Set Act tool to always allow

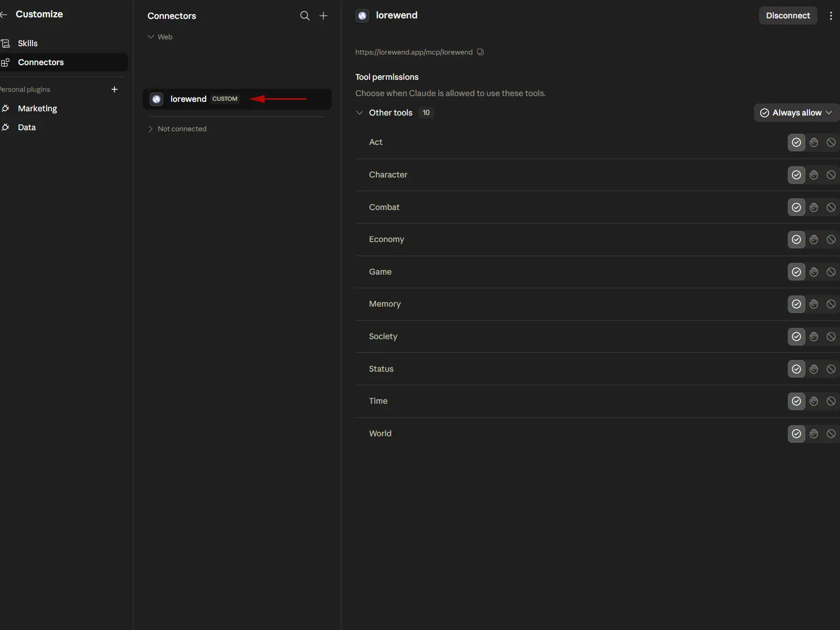point(796,142)
